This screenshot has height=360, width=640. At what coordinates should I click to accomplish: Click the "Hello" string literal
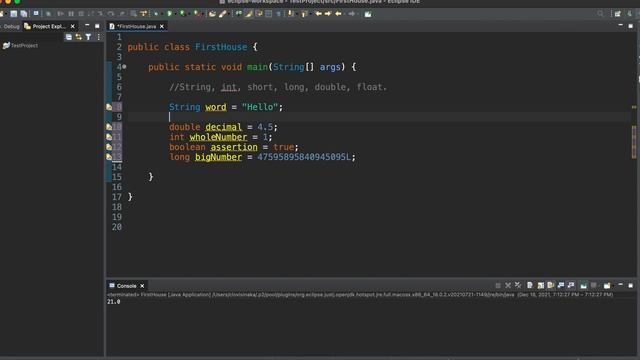point(260,107)
